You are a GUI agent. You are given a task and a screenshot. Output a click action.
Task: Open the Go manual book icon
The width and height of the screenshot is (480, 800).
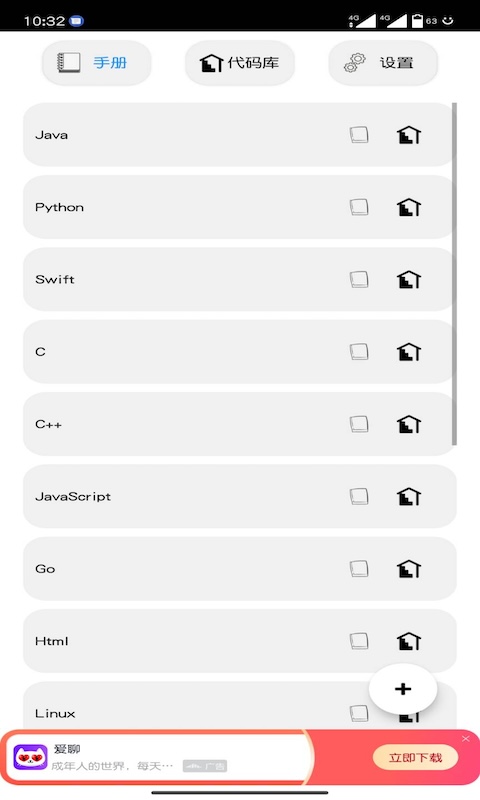tap(359, 568)
